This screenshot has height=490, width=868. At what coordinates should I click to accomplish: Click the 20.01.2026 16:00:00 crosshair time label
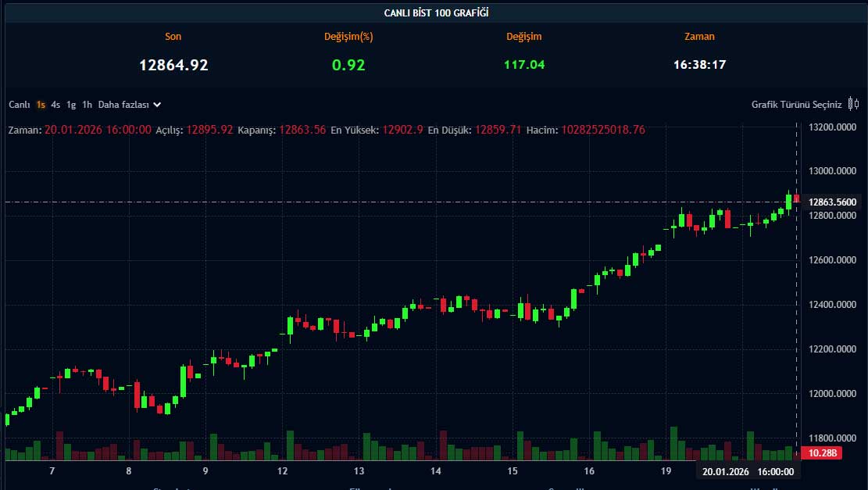[748, 471]
